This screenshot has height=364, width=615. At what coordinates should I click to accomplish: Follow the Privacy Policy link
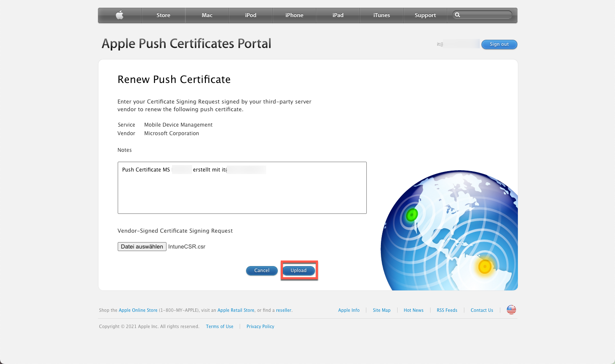click(x=260, y=327)
